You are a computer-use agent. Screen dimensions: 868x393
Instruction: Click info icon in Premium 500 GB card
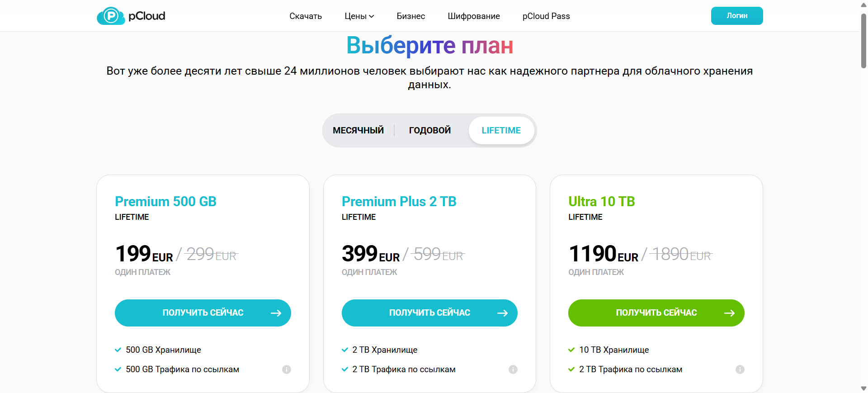click(x=287, y=369)
